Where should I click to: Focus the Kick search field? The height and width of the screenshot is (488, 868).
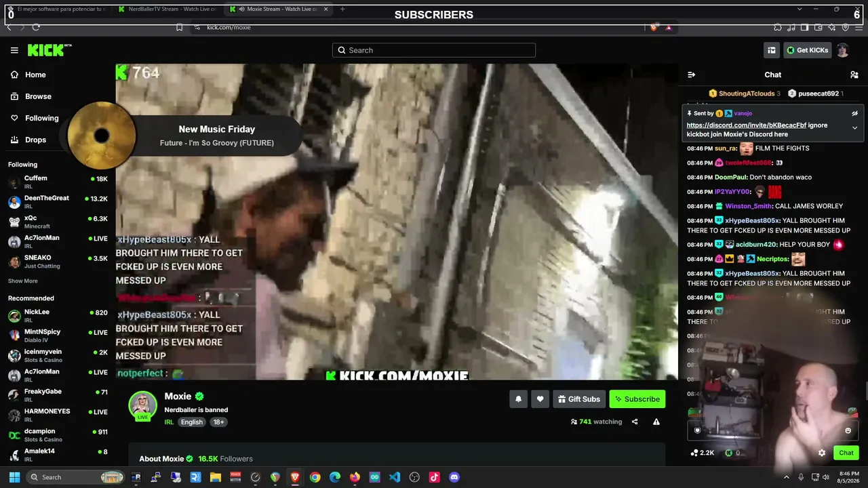point(434,50)
